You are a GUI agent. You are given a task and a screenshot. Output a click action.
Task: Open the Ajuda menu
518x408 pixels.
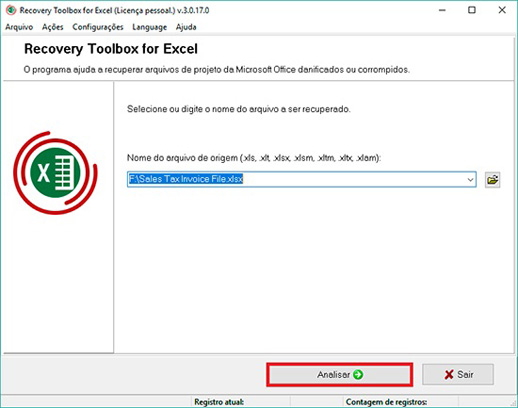click(x=186, y=27)
